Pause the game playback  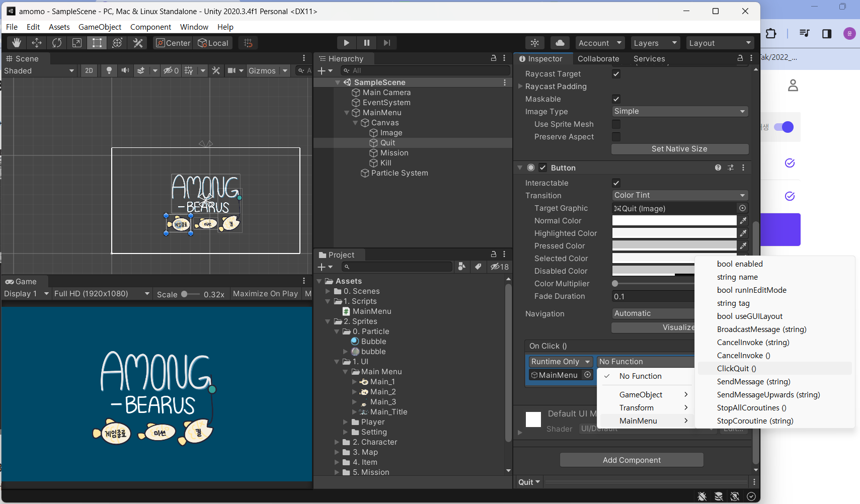click(x=367, y=43)
